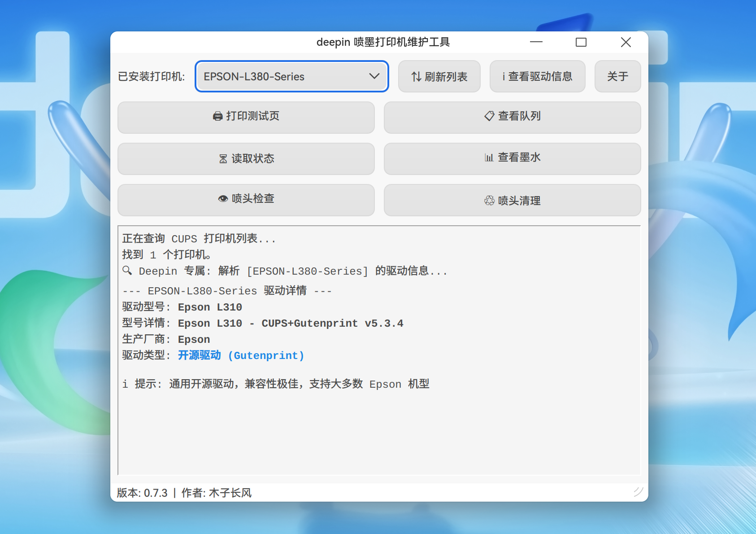756x534 pixels.
Task: Click the 生产厂商: Epson line
Action: pyautogui.click(x=166, y=339)
